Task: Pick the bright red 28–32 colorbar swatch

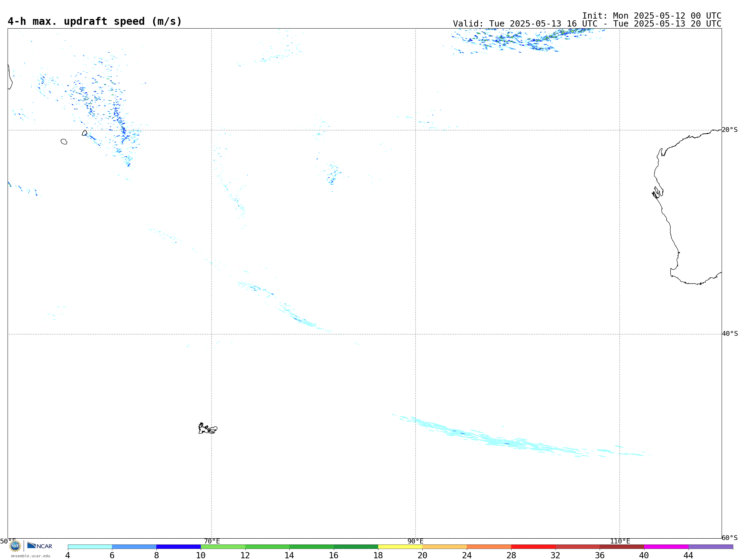Action: tap(533, 547)
